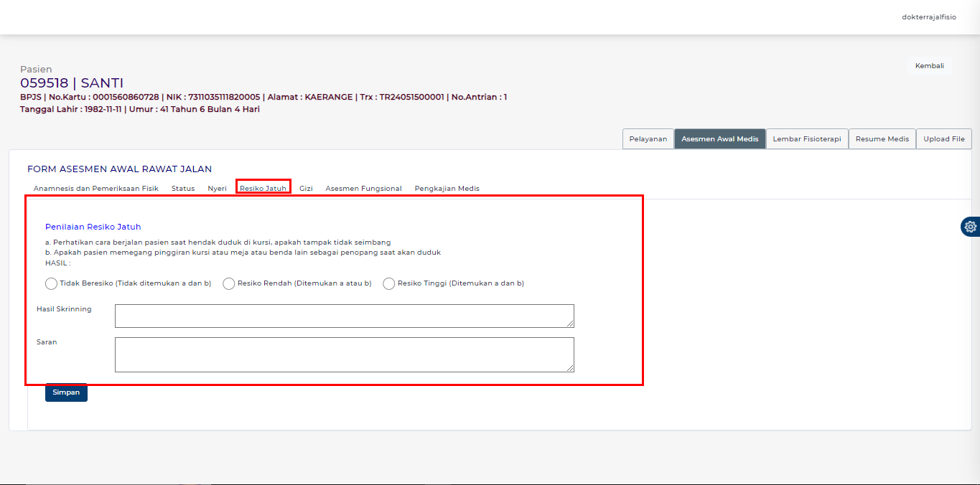Focus the Hasil Skrinning text area
The image size is (980, 485).
pyautogui.click(x=344, y=316)
